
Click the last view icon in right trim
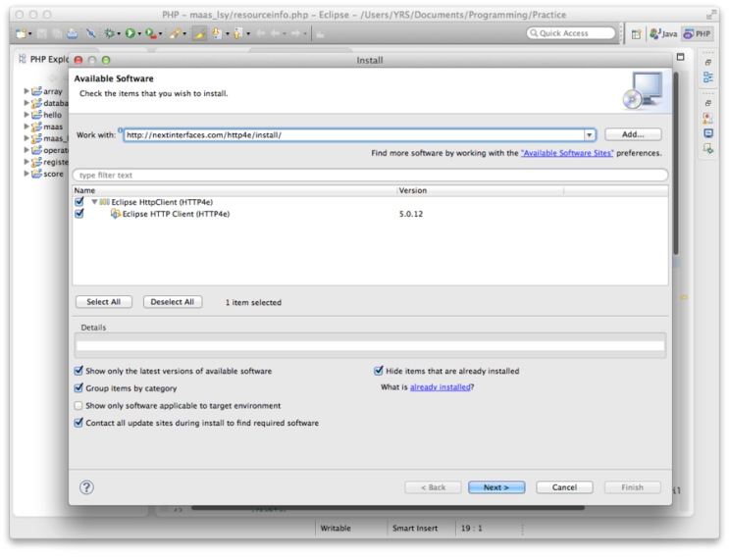pyautogui.click(x=708, y=149)
